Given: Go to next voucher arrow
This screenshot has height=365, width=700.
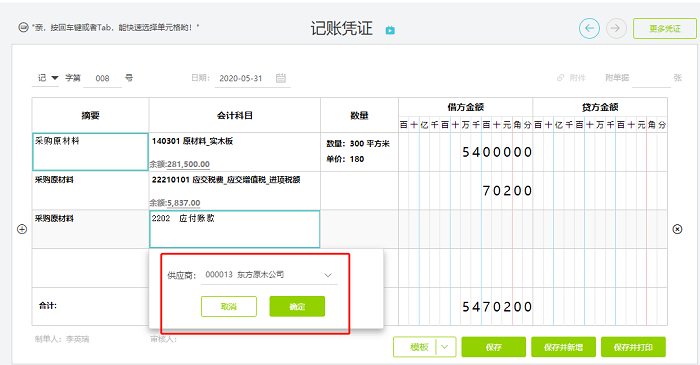Looking at the screenshot, I should point(616,29).
